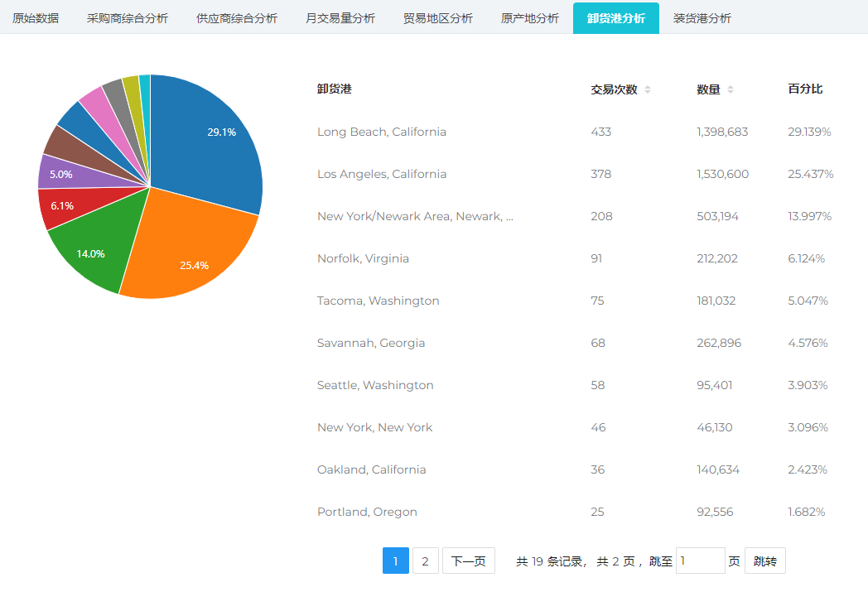
Task: Switch to 装货港分析 tab
Action: [702, 18]
